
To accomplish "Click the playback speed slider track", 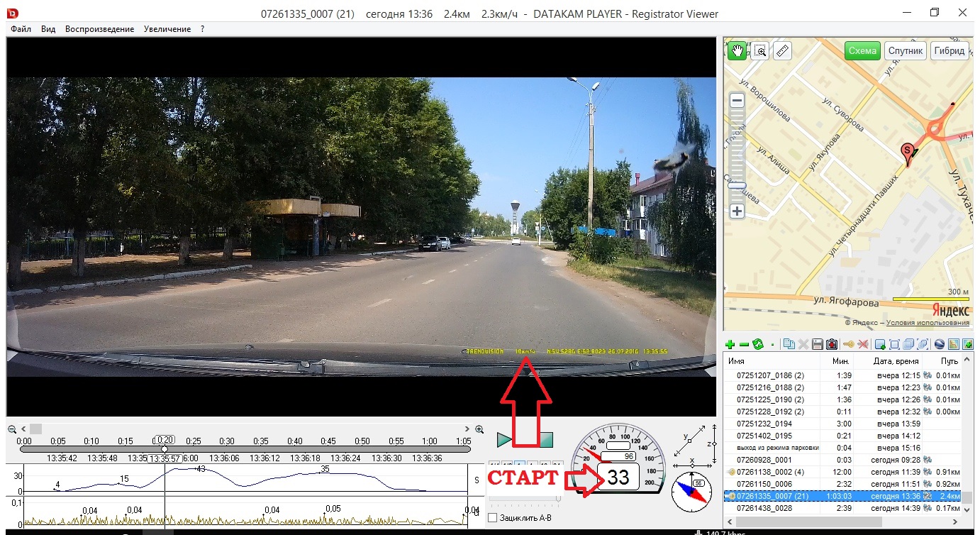I will pyautogui.click(x=525, y=499).
